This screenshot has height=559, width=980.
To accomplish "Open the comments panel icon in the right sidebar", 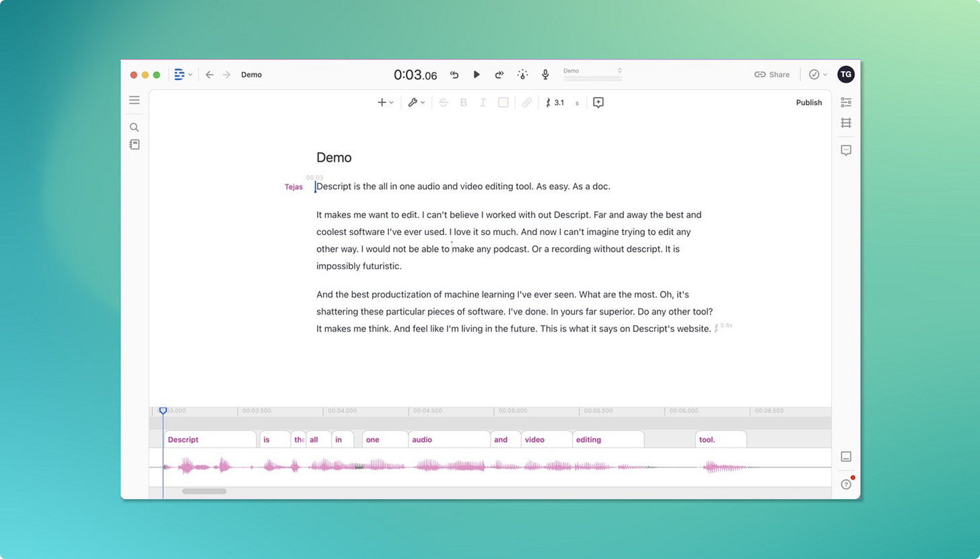I will [846, 150].
